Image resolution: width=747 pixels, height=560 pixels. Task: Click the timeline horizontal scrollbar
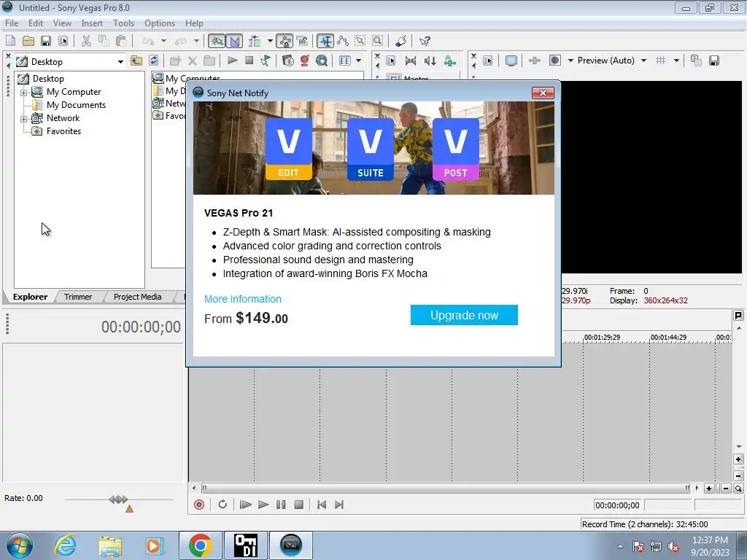click(x=446, y=488)
